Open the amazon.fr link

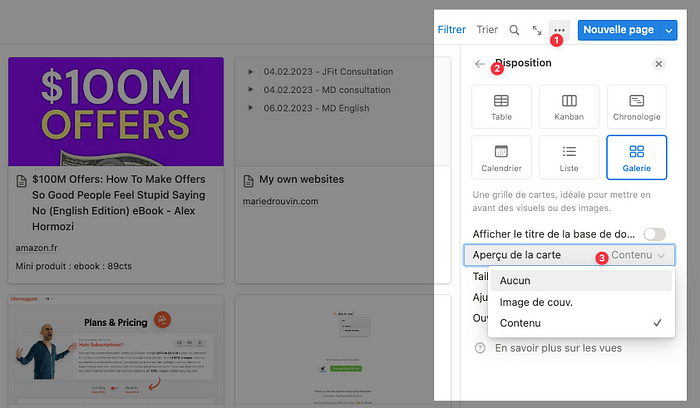[37, 248]
